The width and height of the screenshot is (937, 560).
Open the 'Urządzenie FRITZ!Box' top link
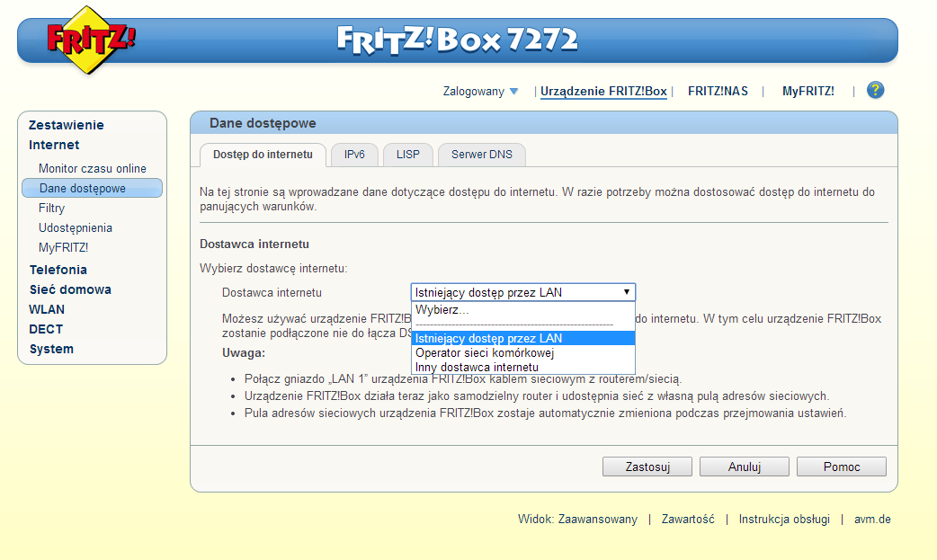pos(603,92)
